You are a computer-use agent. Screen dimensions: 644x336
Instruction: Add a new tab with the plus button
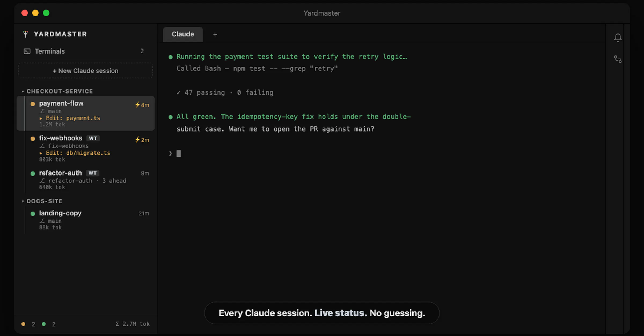click(x=215, y=35)
